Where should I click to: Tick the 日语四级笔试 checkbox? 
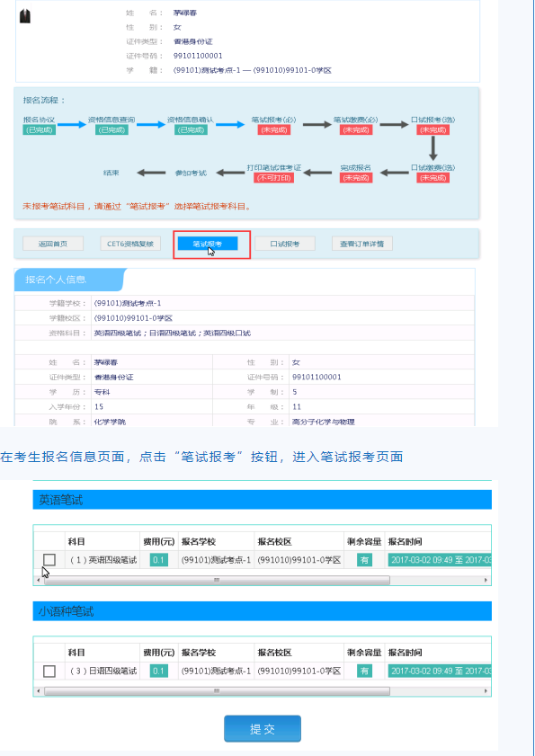pos(49,672)
